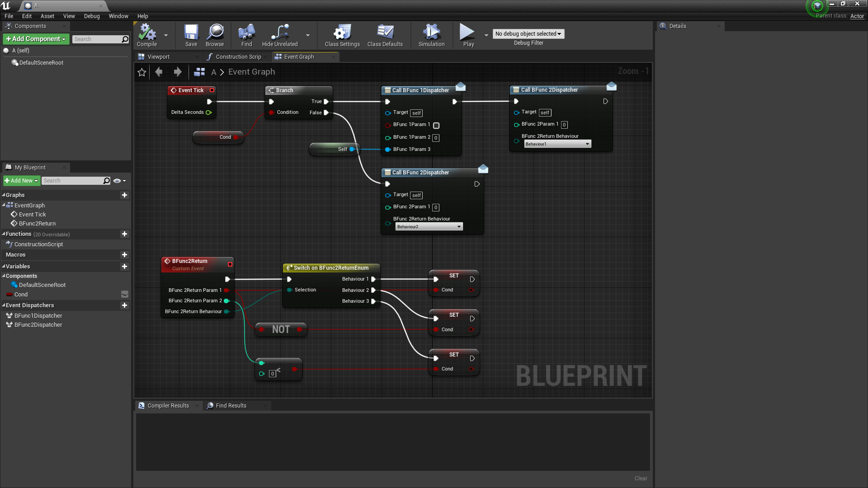Toggle Cond variable editable icon
The width and height of the screenshot is (868, 488).
(125, 295)
